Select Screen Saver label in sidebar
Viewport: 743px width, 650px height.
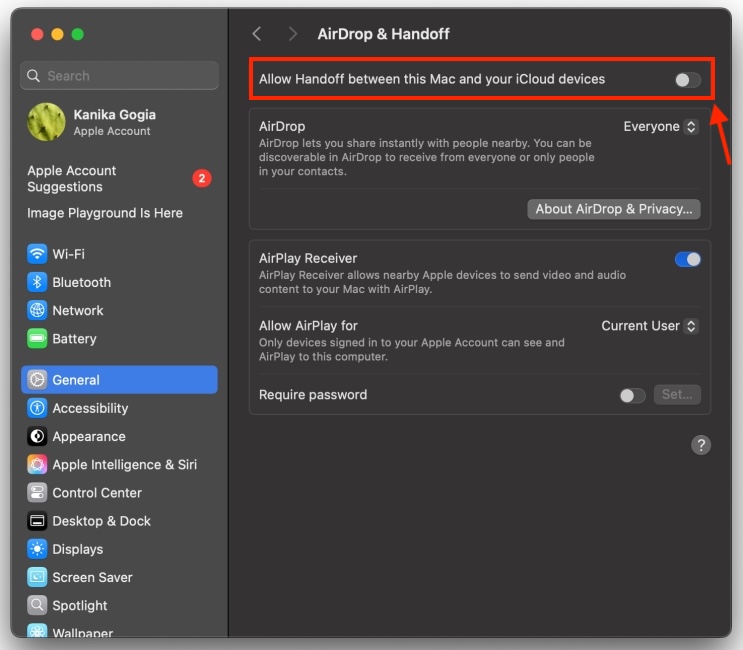tap(92, 578)
